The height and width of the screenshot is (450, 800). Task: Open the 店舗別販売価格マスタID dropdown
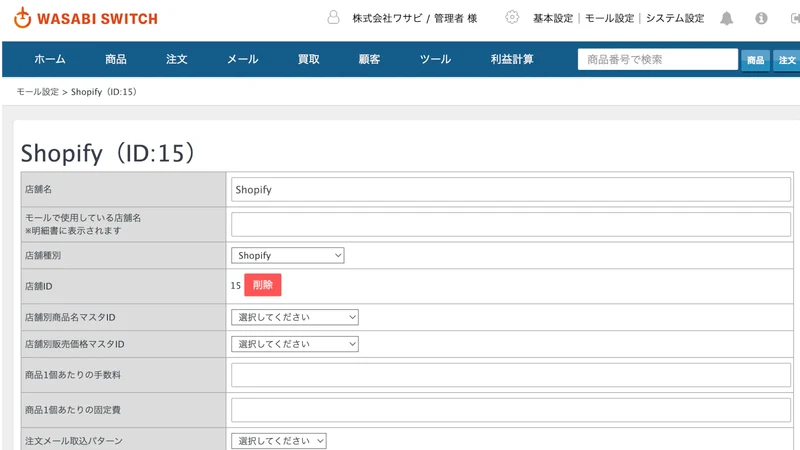click(295, 344)
